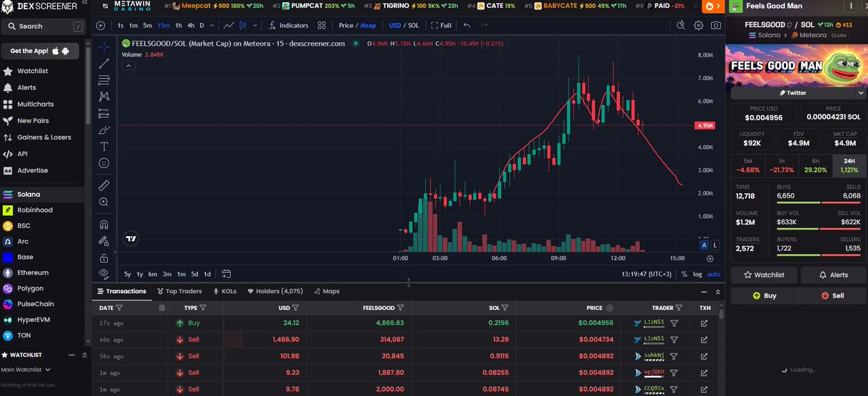Open transaction link for wpjQKH row
Viewport: 868px width, 396px height.
[x=704, y=373]
